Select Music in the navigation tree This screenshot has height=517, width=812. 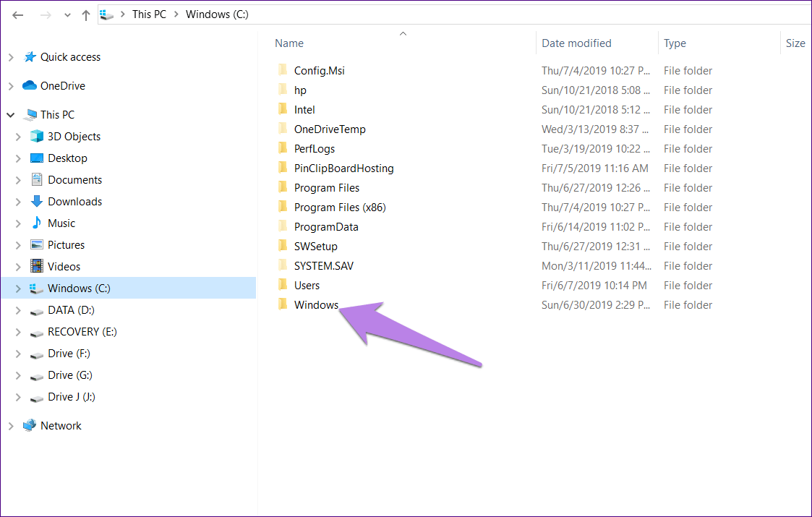tap(61, 223)
